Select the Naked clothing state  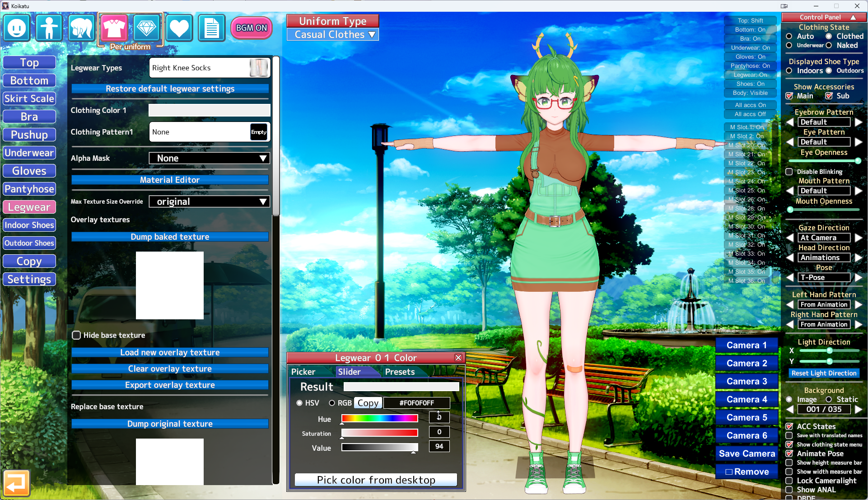[829, 45]
